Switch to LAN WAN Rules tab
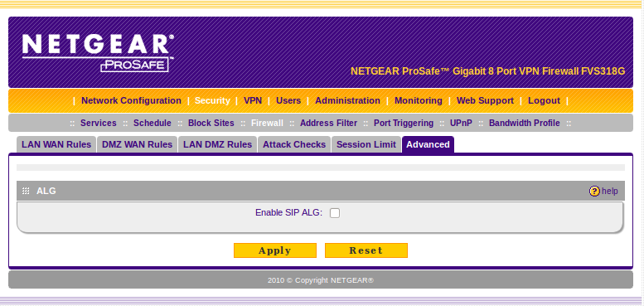 point(56,144)
